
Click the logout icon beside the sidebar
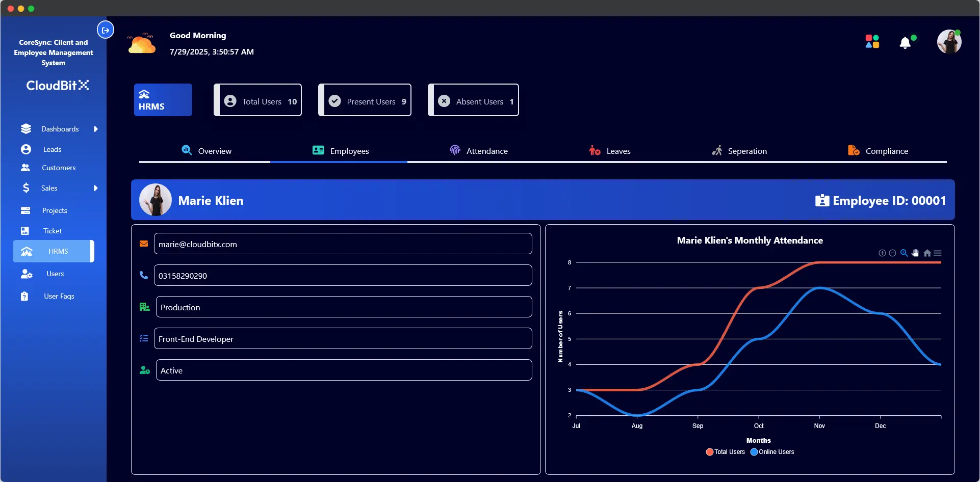106,30
